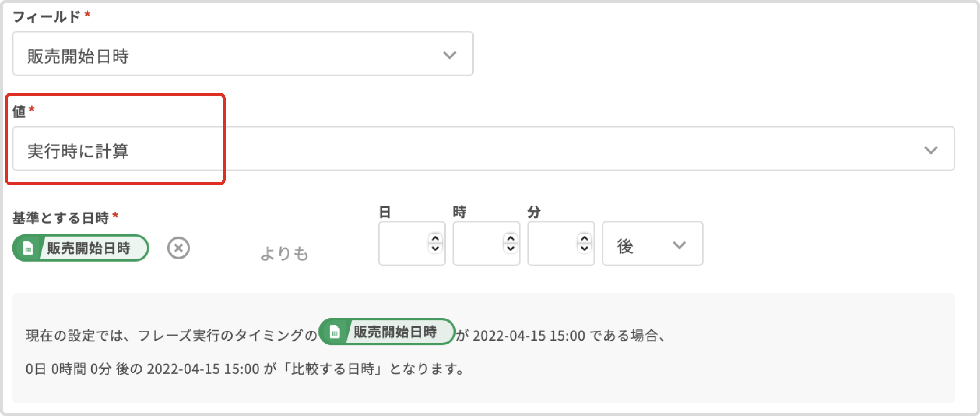Click the 販売開始日時 variable pill under 基準とする日時

point(88,248)
